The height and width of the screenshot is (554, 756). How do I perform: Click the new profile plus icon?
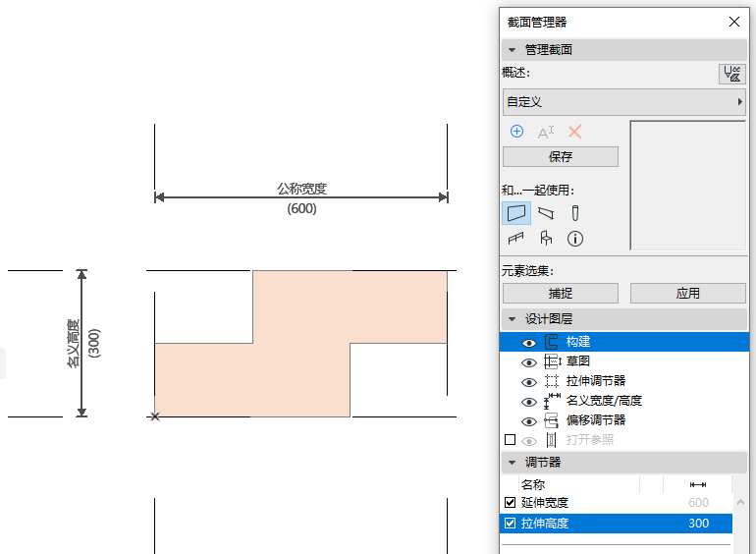516,132
